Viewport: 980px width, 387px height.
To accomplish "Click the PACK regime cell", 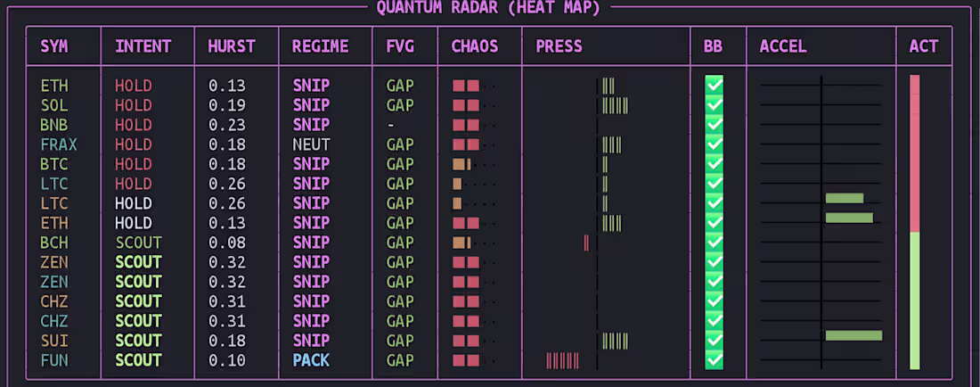I will (311, 360).
